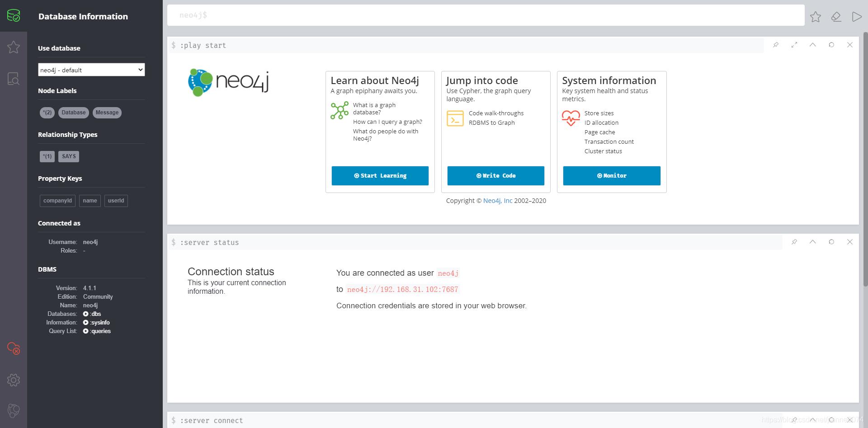Click the vertical scrollbar of result stream
868x428 pixels.
pos(865,158)
